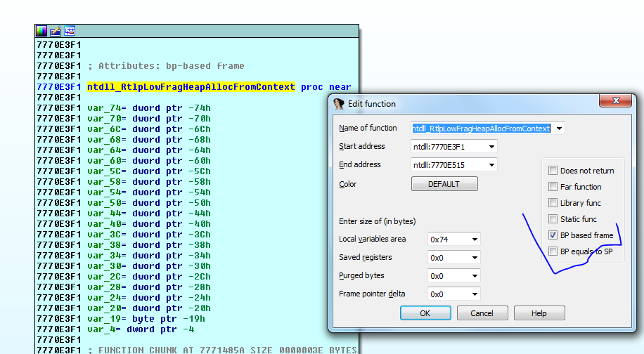Click the DEFAULT color button
Screen dimensions: 644x354
tap(444, 184)
